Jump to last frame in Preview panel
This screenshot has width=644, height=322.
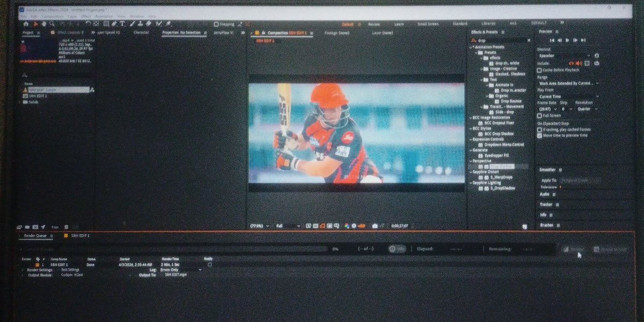[x=584, y=40]
